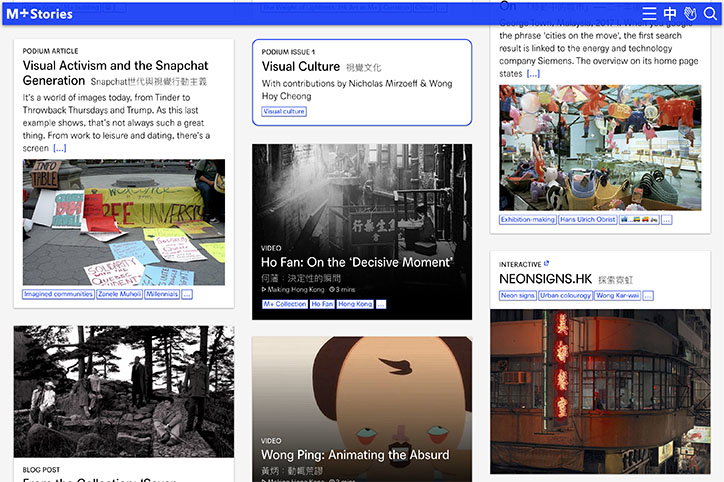Open the 'Visual Culture' podium issue title
Screen dimensions: 724x482
pos(301,66)
